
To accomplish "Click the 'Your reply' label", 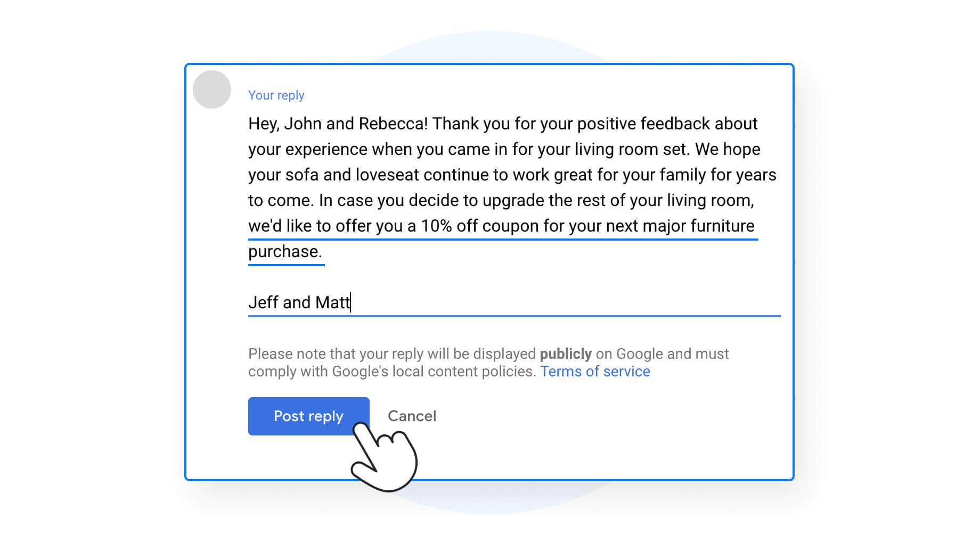I will click(276, 95).
